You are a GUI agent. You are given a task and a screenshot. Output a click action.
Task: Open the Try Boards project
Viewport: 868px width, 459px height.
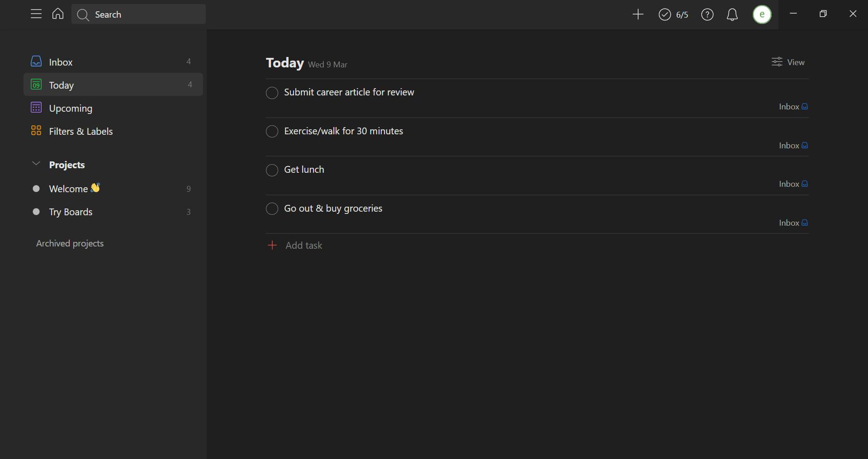click(113, 212)
